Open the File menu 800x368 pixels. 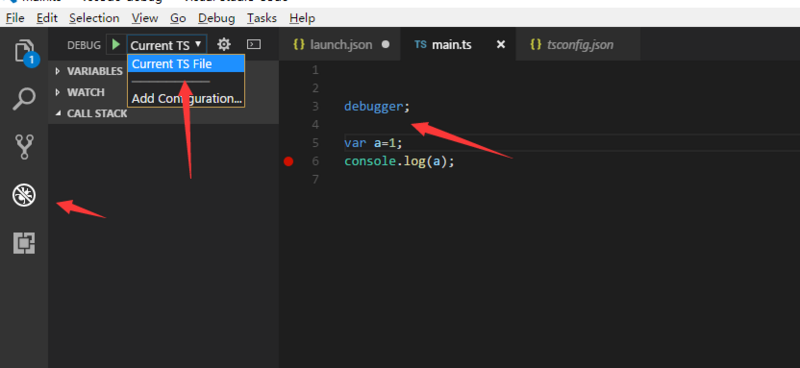[15, 18]
